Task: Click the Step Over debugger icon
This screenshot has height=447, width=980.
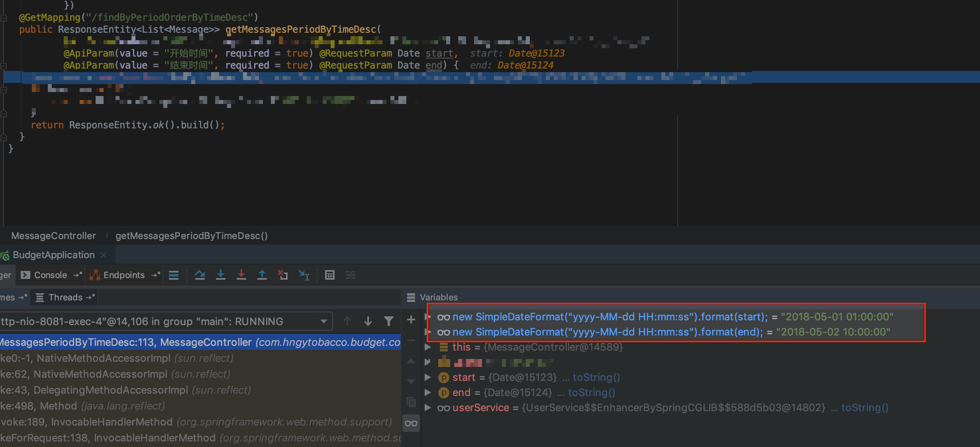Action: point(200,275)
